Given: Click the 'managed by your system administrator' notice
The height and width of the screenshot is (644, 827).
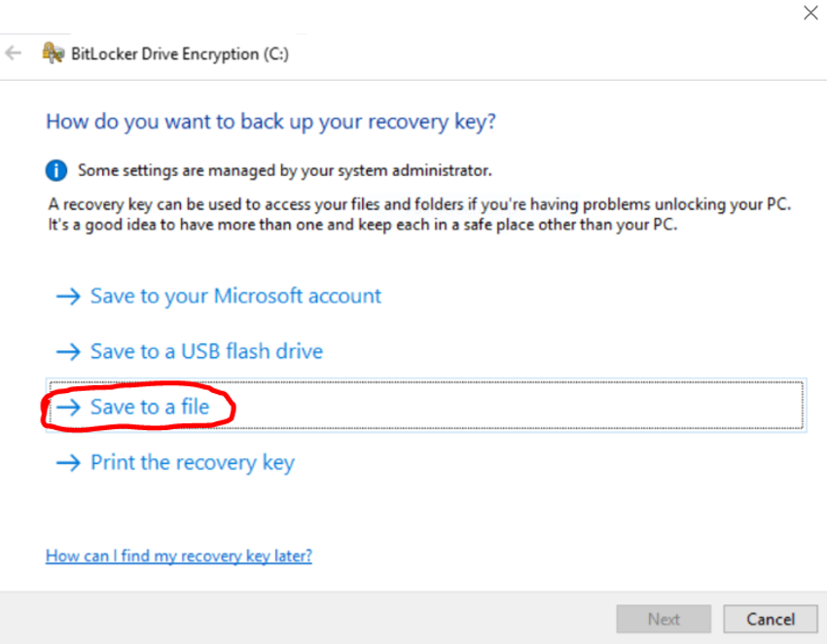Looking at the screenshot, I should tap(284, 171).
